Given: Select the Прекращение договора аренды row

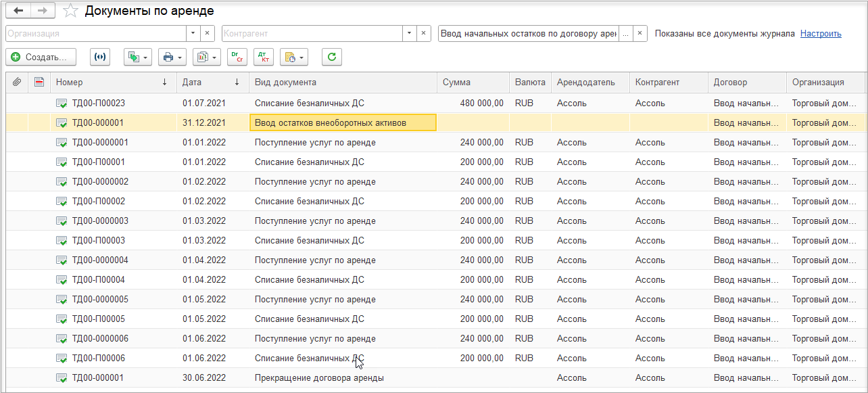Looking at the screenshot, I should point(435,378).
